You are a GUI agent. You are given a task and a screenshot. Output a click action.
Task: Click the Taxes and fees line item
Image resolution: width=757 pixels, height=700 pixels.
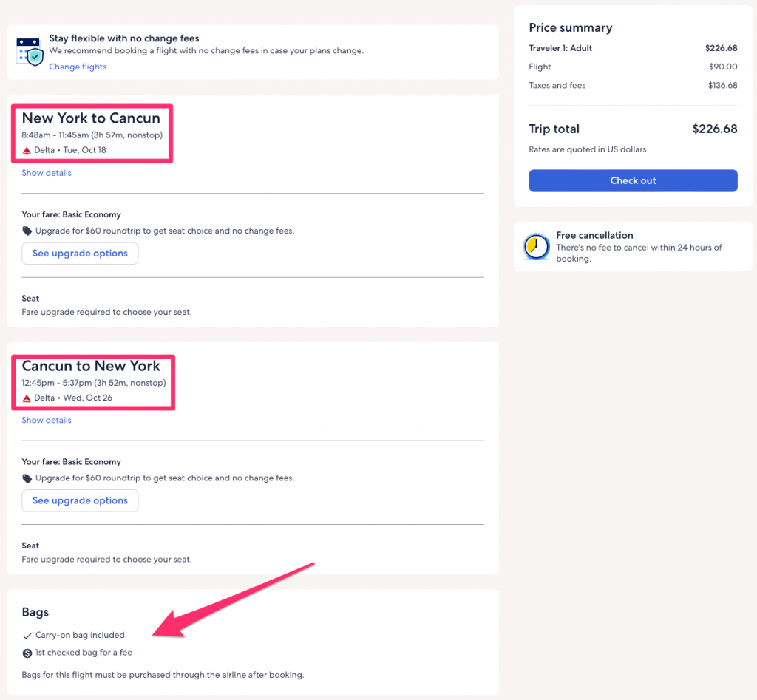[x=557, y=85]
